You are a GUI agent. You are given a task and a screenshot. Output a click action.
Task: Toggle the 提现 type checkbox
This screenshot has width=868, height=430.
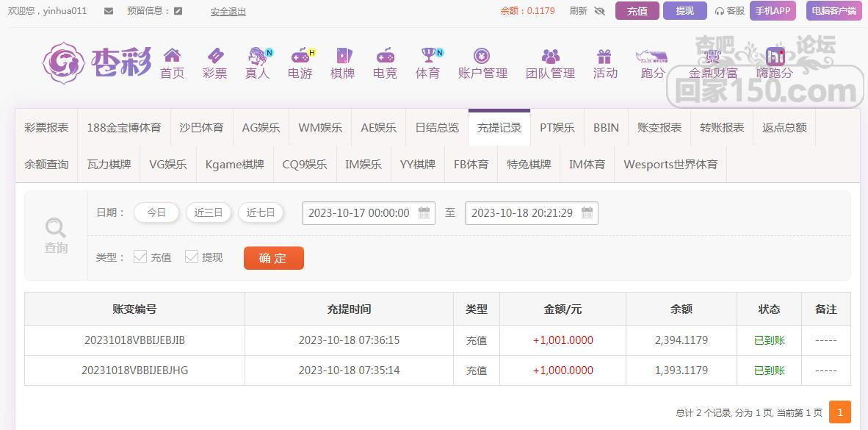tap(192, 257)
